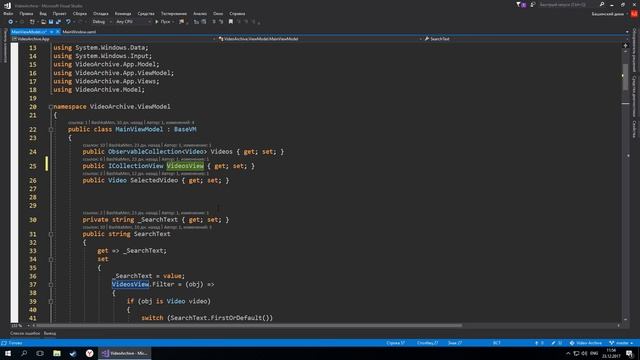Open the VideoArchive.App project navigation dropdown
Viewport: 640px width, 360px height.
click(113, 39)
